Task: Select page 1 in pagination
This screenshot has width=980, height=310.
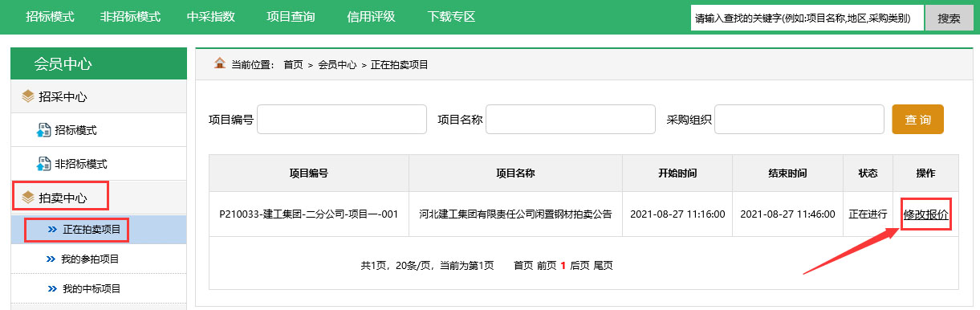Action: coord(563,265)
